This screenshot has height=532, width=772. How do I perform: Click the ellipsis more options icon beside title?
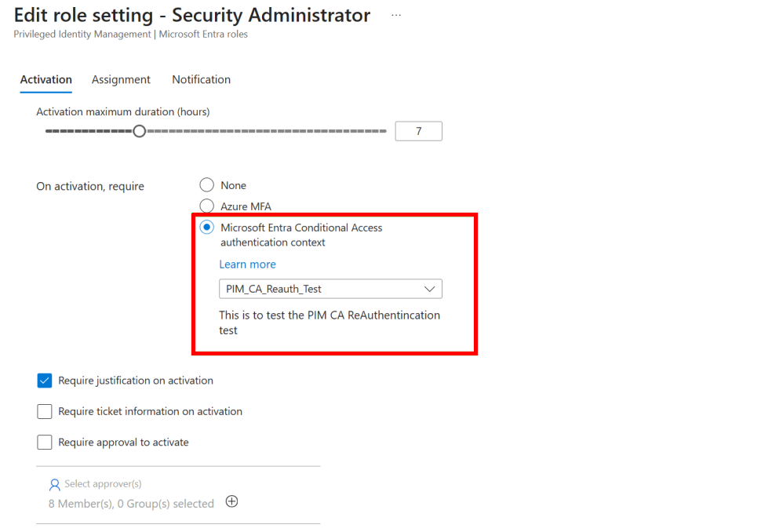click(x=395, y=16)
